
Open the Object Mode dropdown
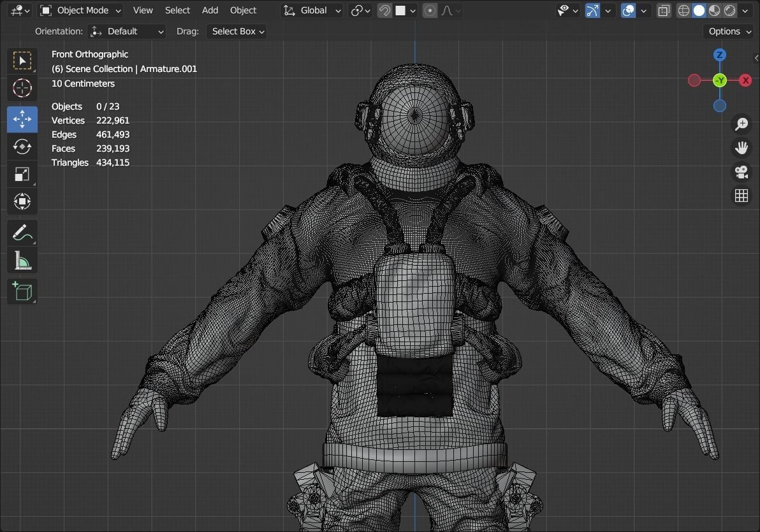click(80, 10)
